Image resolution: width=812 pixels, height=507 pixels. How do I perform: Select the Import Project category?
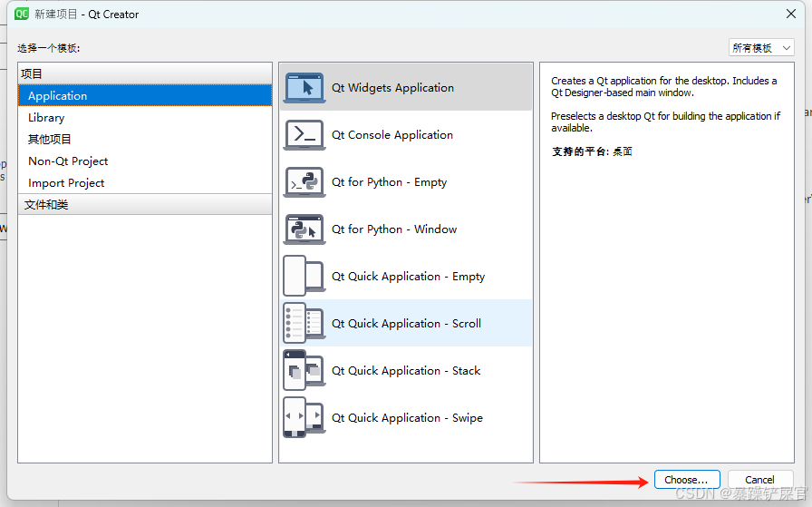click(x=145, y=183)
